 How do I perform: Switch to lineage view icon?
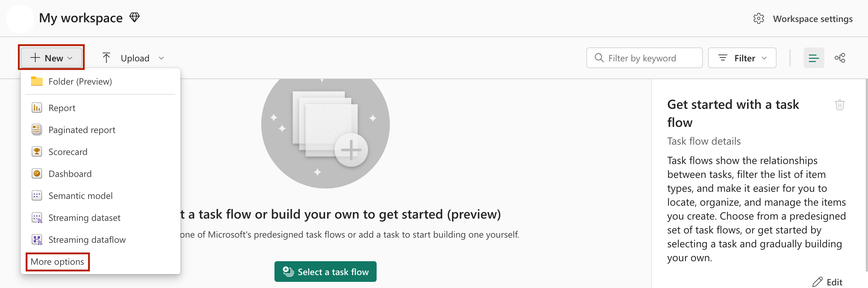840,58
